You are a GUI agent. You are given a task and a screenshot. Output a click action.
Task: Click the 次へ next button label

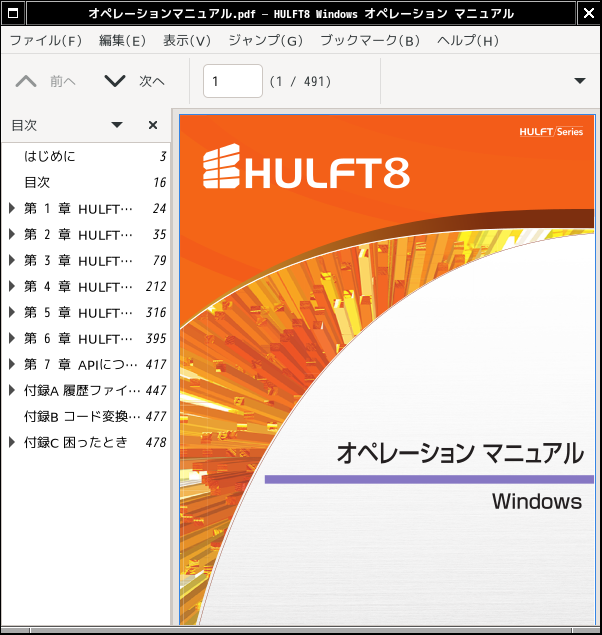tap(152, 81)
